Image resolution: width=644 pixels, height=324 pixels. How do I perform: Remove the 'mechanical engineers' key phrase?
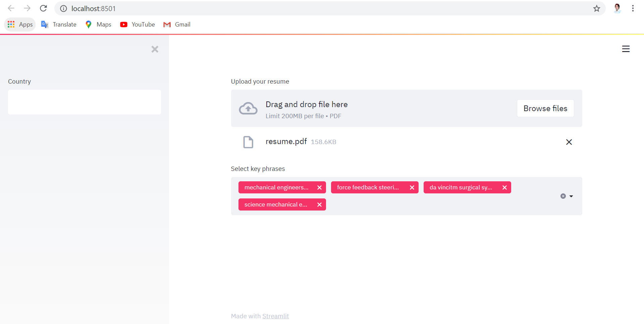[319, 188]
